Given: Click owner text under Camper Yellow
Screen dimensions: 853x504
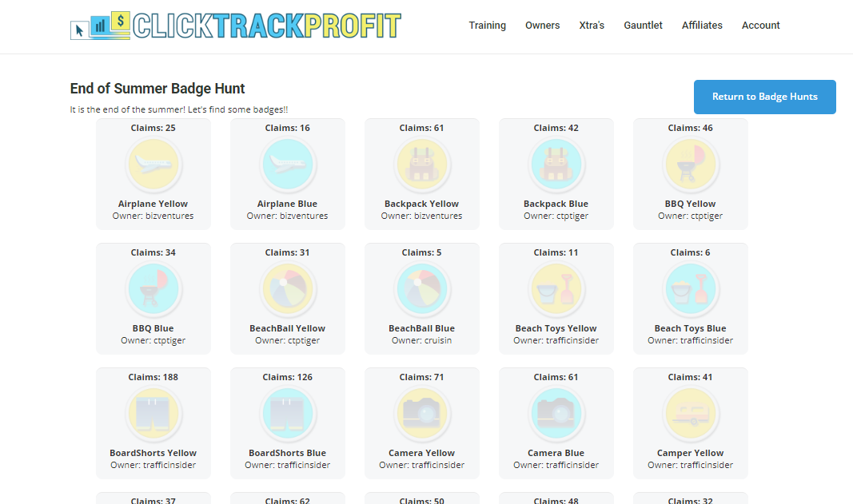Looking at the screenshot, I should click(691, 465).
